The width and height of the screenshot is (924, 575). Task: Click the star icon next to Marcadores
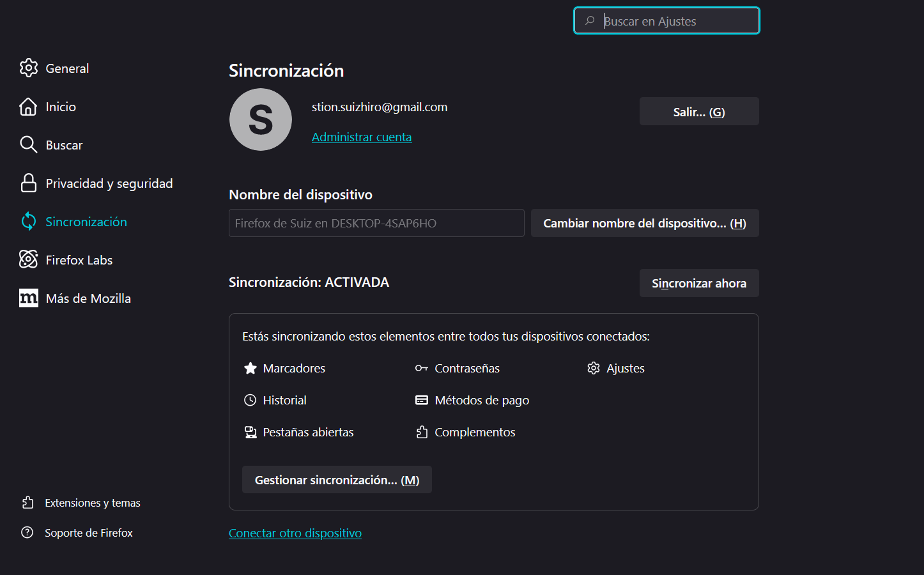tap(250, 368)
